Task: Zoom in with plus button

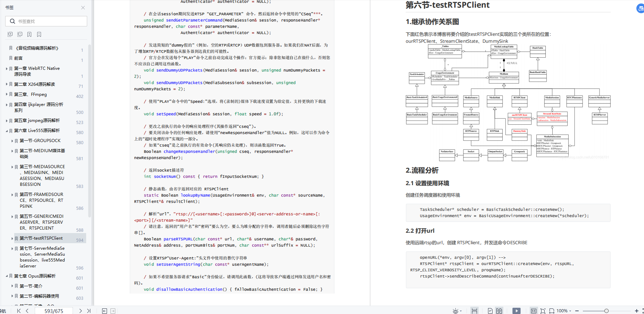Action: pos(636,311)
